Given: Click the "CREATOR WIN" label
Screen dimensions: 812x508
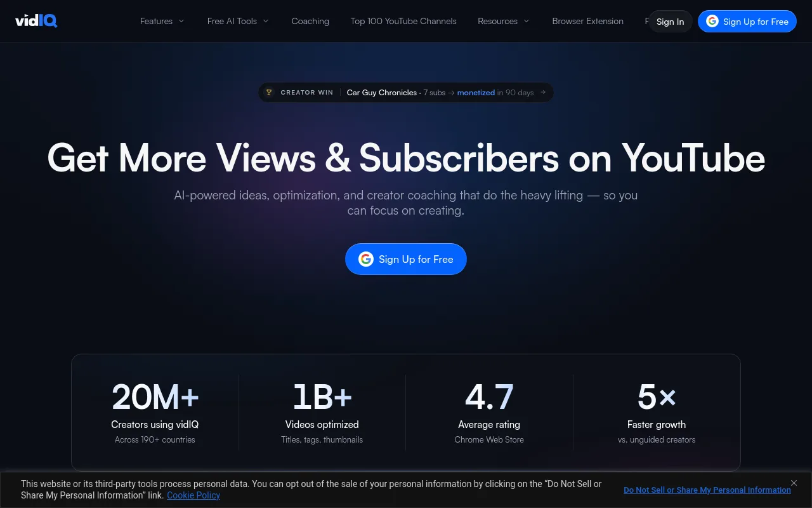Looking at the screenshot, I should (x=307, y=93).
